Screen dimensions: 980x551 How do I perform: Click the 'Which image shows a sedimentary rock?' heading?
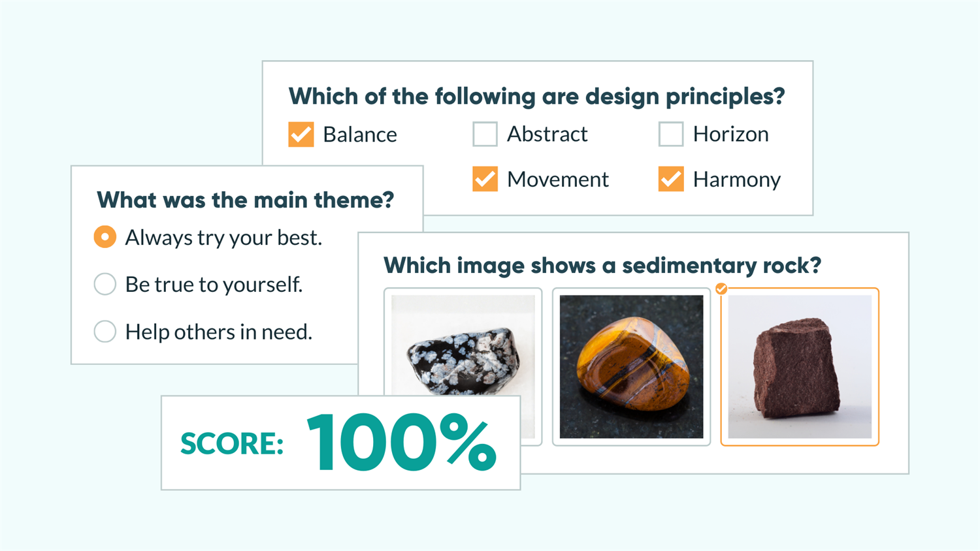[x=603, y=266]
